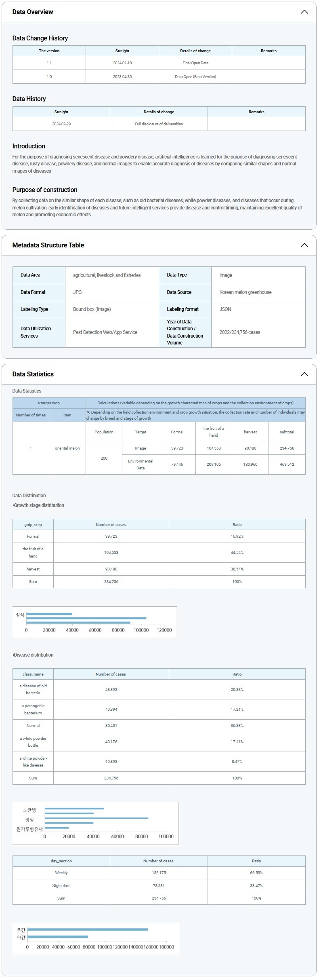Click the Data Overview header title
This screenshot has width=319, height=980.
coord(33,12)
